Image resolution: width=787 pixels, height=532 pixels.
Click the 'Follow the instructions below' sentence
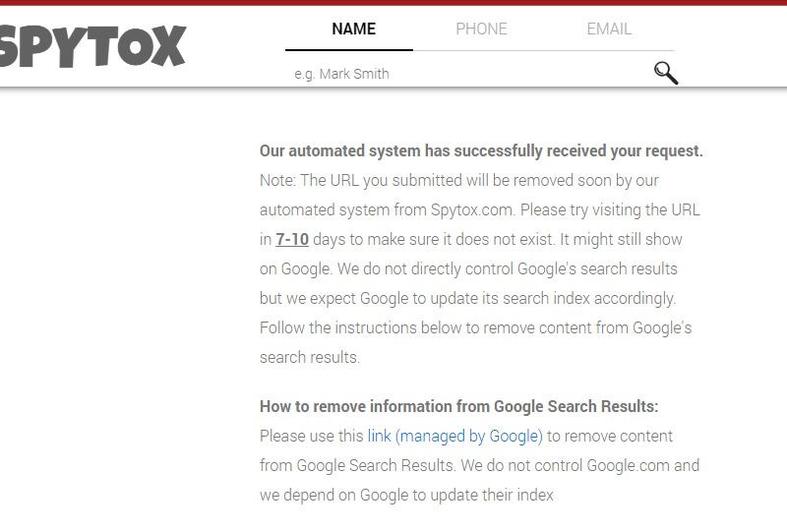[x=475, y=327]
